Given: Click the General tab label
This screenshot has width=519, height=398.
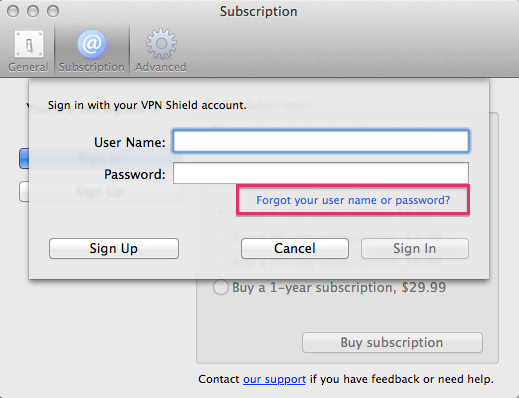Looking at the screenshot, I should click(x=28, y=67).
